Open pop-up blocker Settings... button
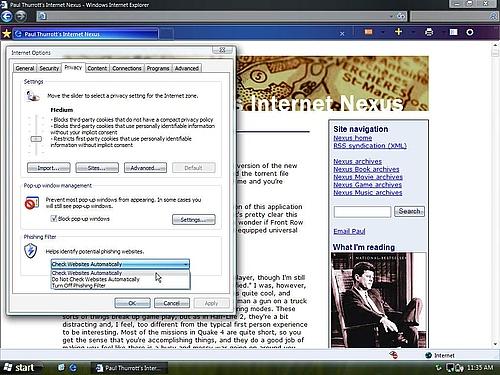The height and width of the screenshot is (375, 500). click(194, 220)
